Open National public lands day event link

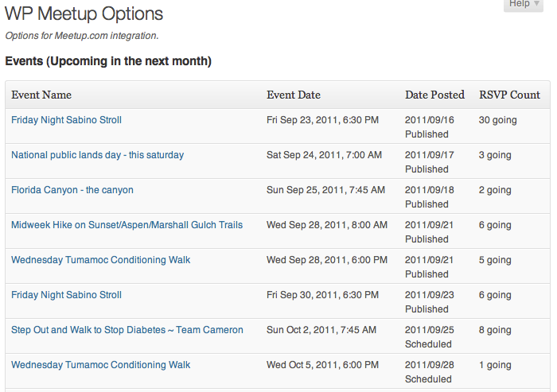pyautogui.click(x=98, y=155)
